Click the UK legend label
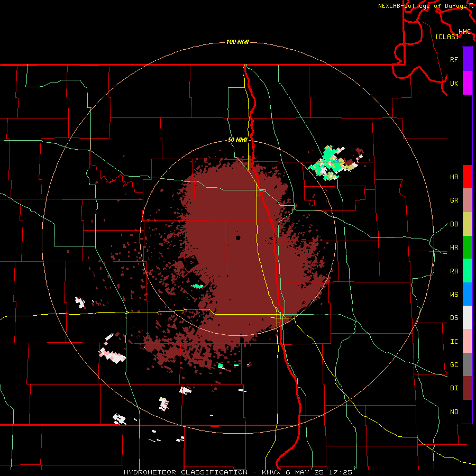The height and width of the screenshot is (476, 476). tap(454, 83)
